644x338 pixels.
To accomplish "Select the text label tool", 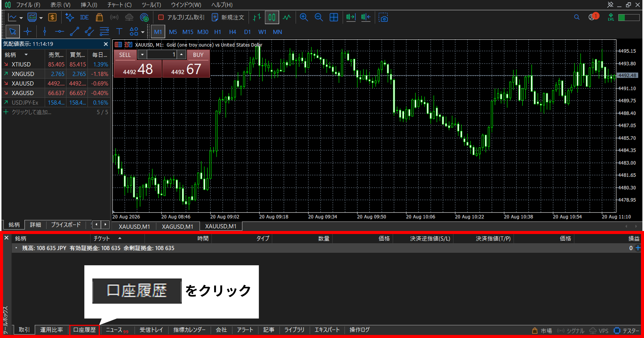I will pyautogui.click(x=119, y=32).
